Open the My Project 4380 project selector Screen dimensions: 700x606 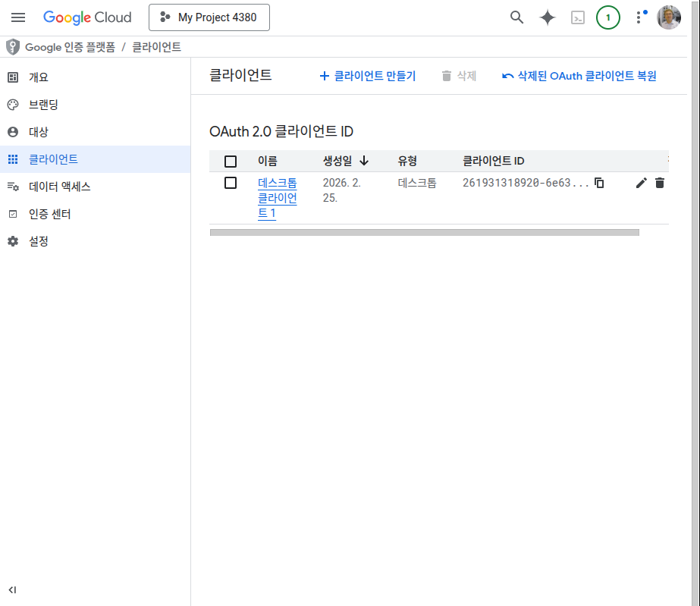209,17
